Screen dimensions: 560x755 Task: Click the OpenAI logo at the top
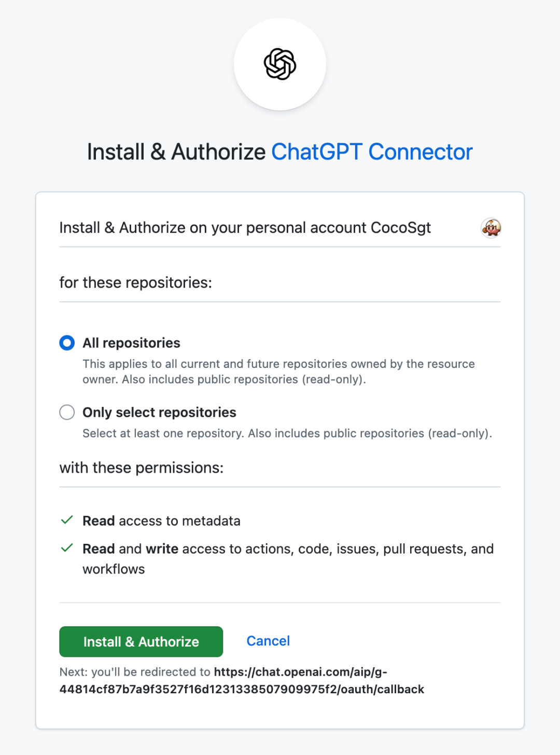coord(280,64)
